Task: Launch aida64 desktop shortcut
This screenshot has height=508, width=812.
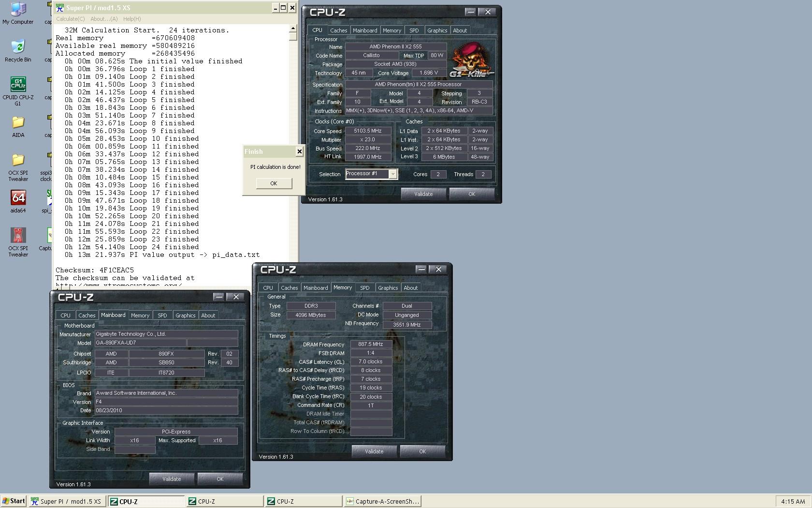Action: [x=18, y=201]
